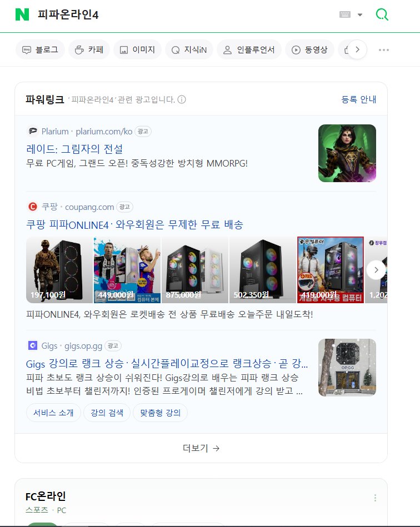Click the 파워링크 info circle icon
420x527 pixels.
click(x=182, y=100)
